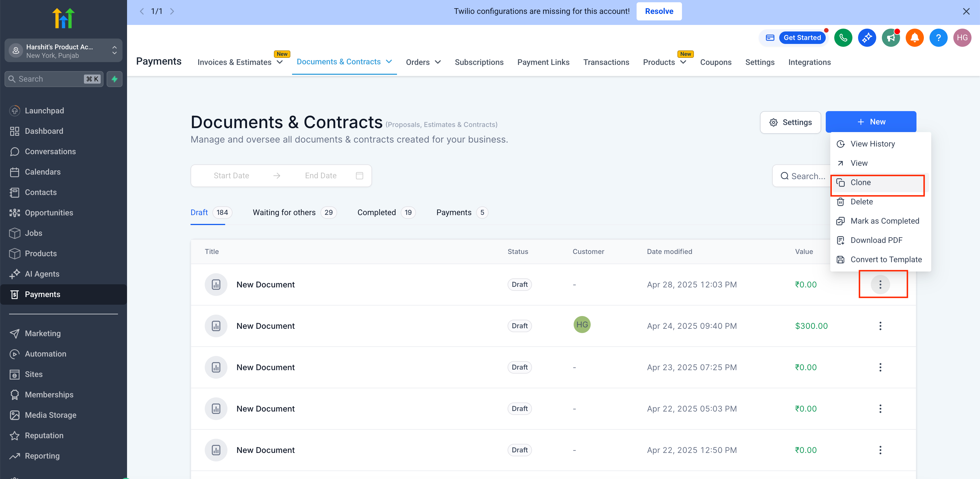The width and height of the screenshot is (980, 479).
Task: Click the blue New button
Action: (x=871, y=122)
